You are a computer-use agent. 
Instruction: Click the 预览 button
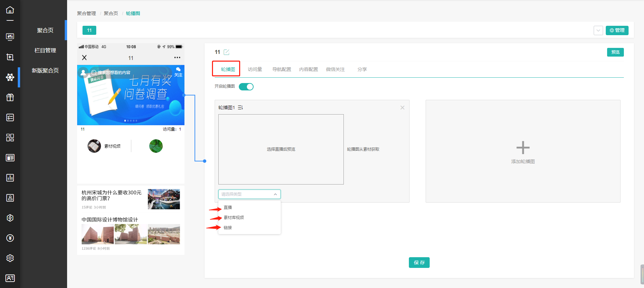pos(615,52)
